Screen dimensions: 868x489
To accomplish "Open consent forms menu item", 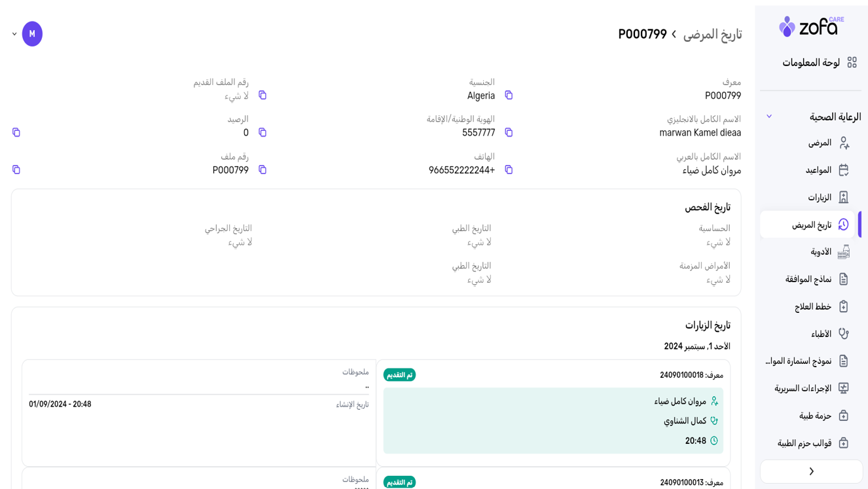I will click(x=808, y=280).
